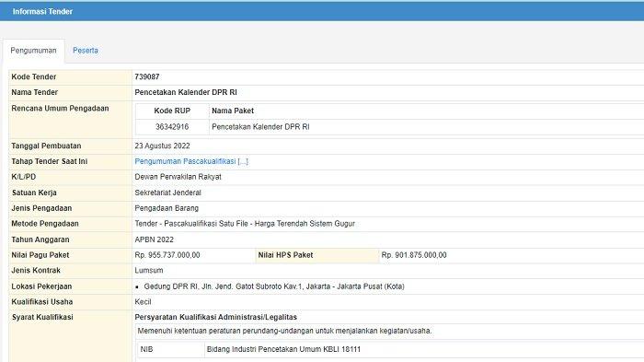Click the Kualifikasi Usaha label
This screenshot has height=362, width=644.
tap(42, 302)
